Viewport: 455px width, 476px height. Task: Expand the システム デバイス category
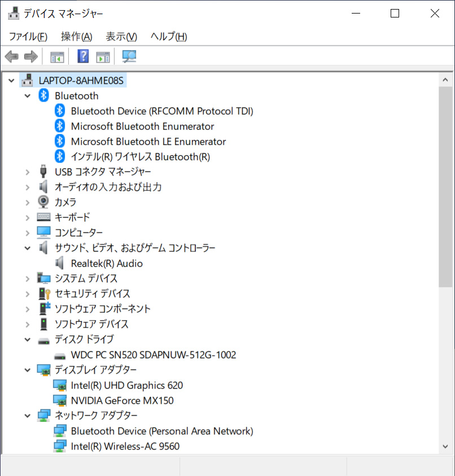[x=27, y=278]
